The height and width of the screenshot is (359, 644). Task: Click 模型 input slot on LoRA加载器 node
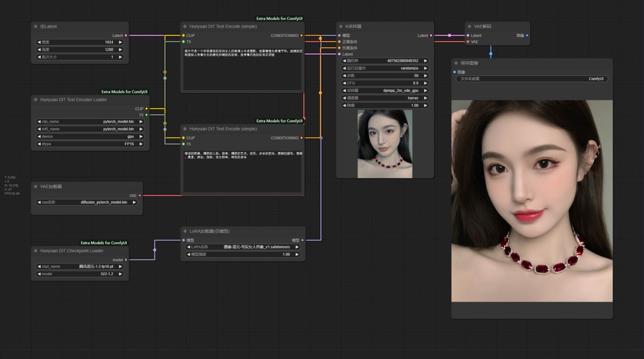pos(183,240)
